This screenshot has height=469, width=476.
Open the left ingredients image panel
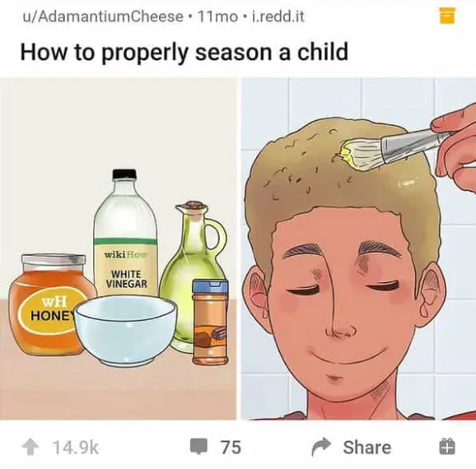pos(118,248)
